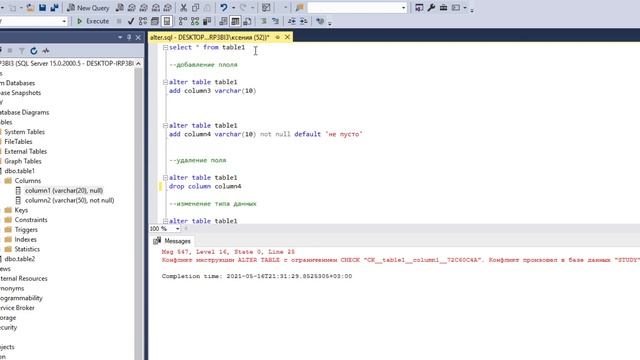Toggle Include Actual Execution Plan
This screenshot has width=640, height=360.
coord(183,21)
